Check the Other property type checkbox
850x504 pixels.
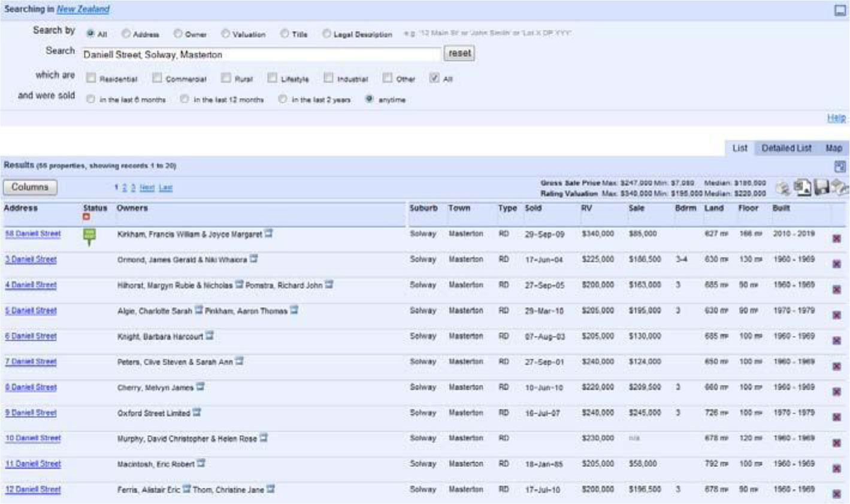pos(388,78)
